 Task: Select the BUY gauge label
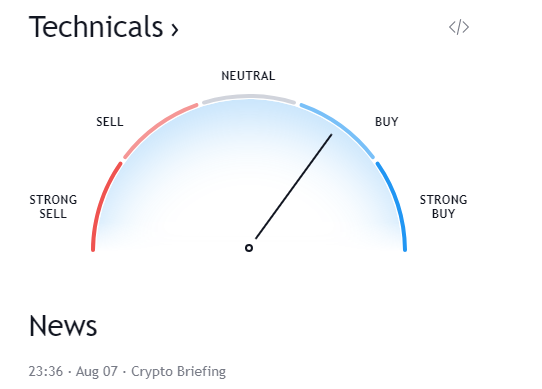pos(386,122)
